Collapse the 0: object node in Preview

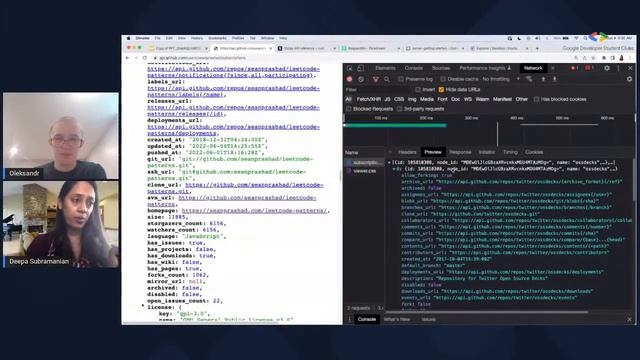pyautogui.click(x=394, y=169)
